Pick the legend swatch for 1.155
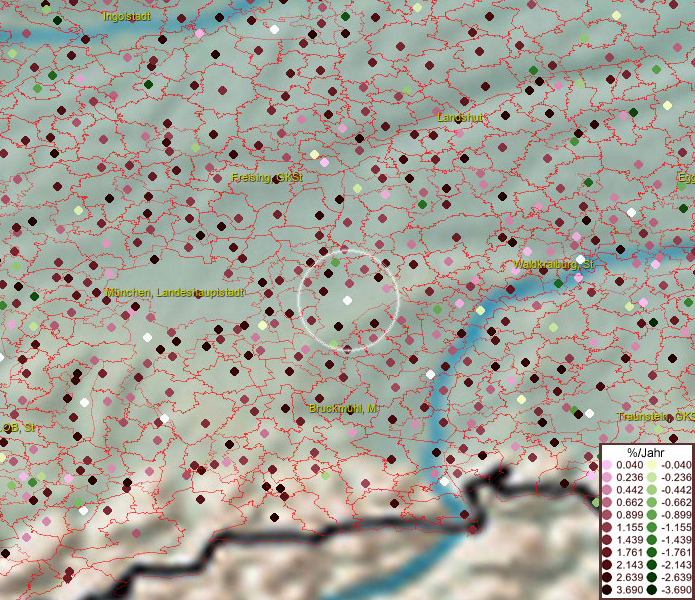The image size is (695, 600). (x=607, y=527)
